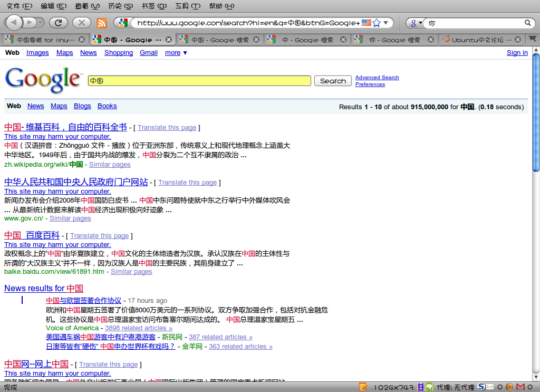Viewport: 540px width, 392px height.
Task: Click Similar pages for zh.wikipedia.org result
Action: click(x=110, y=165)
